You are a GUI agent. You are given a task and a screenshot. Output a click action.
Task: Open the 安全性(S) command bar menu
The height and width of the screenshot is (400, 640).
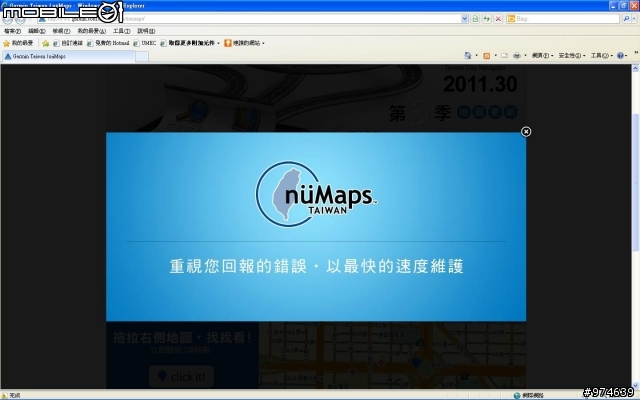572,56
